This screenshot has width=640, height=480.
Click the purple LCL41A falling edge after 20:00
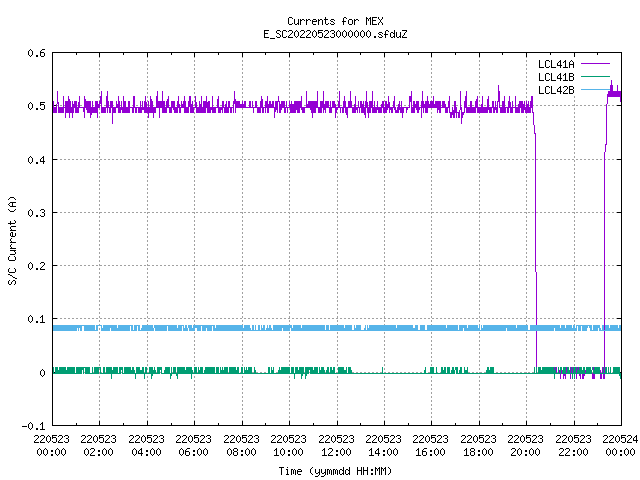pos(536,245)
